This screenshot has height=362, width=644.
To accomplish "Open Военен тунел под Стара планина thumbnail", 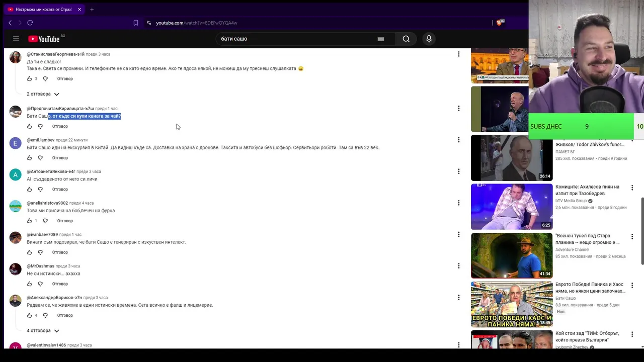I will [512, 255].
